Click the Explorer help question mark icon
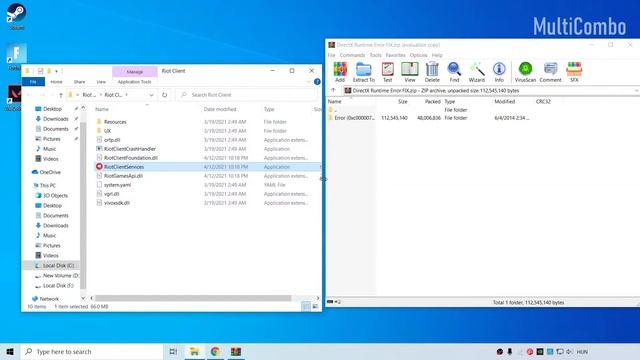The width and height of the screenshot is (640, 360). tap(317, 82)
